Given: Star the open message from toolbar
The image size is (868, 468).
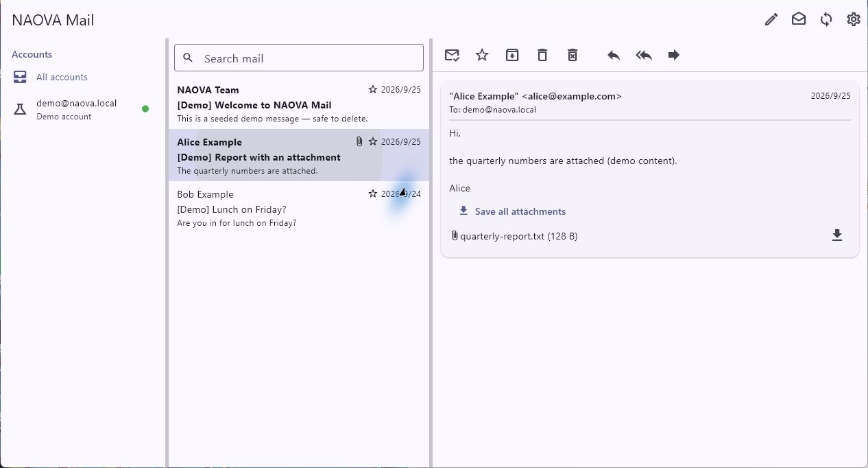Looking at the screenshot, I should (x=482, y=55).
